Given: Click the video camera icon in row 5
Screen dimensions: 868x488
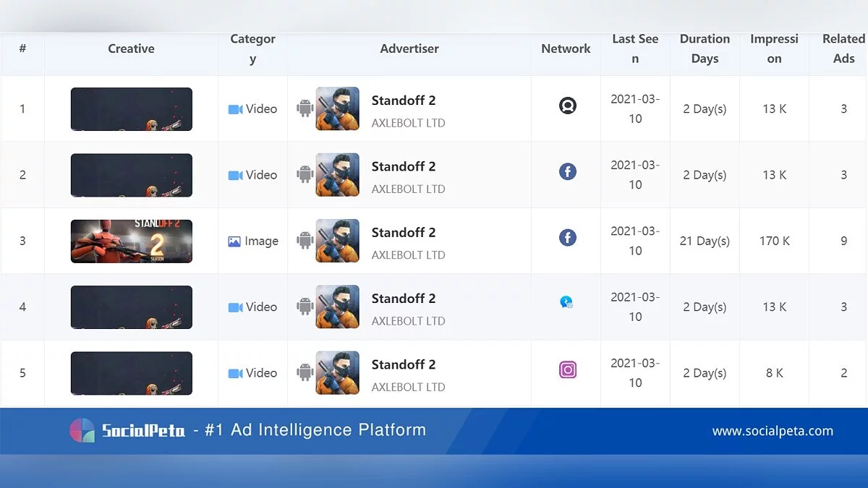Looking at the screenshot, I should coord(235,373).
